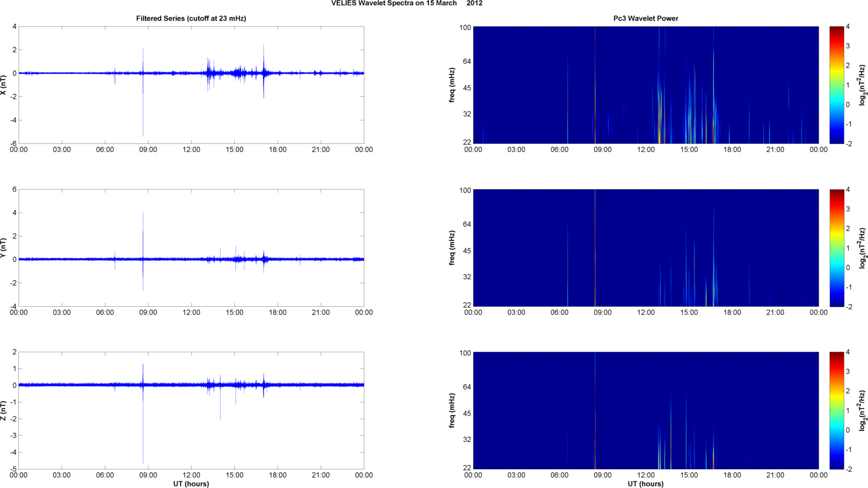Screen dimensions: 868x488
Task: Click the 'freq (mHz)' label of the middle wavelet plot
Action: pos(452,248)
